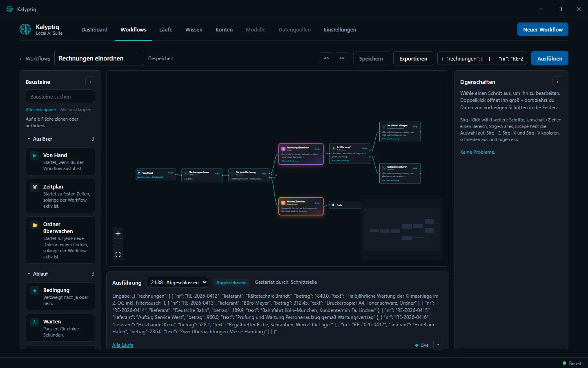
Task: Click the folder icon of Ordner überwachen
Action: pyautogui.click(x=35, y=225)
